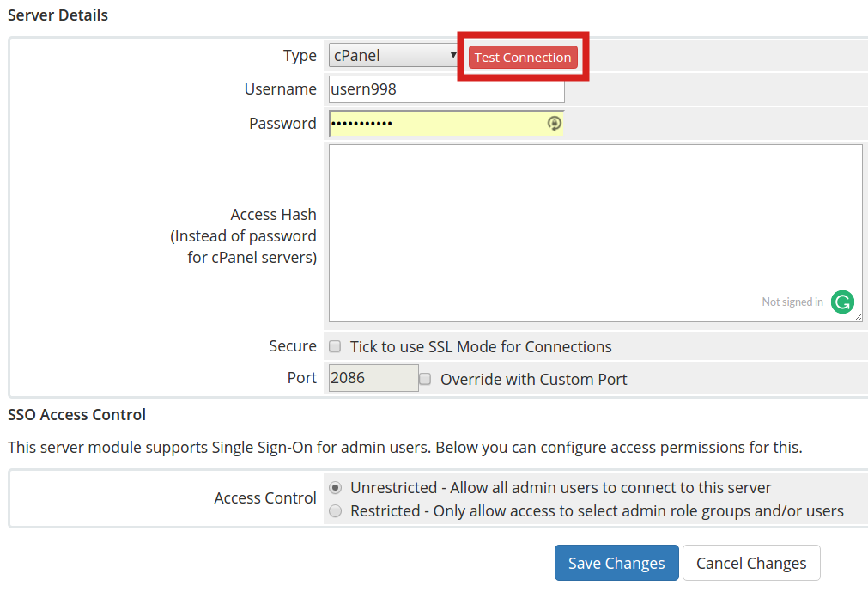Click the Test Connection button
The width and height of the screenshot is (868, 592).
pyautogui.click(x=522, y=58)
